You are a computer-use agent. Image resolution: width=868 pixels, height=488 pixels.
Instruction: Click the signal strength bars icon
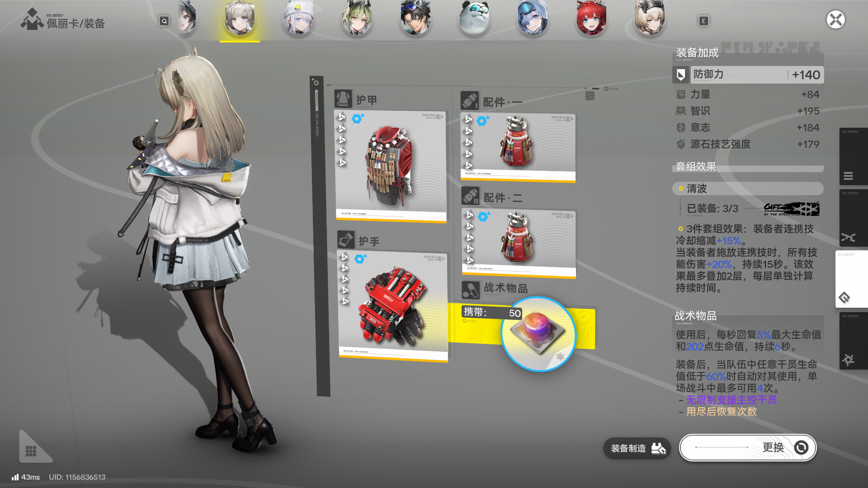pyautogui.click(x=15, y=477)
